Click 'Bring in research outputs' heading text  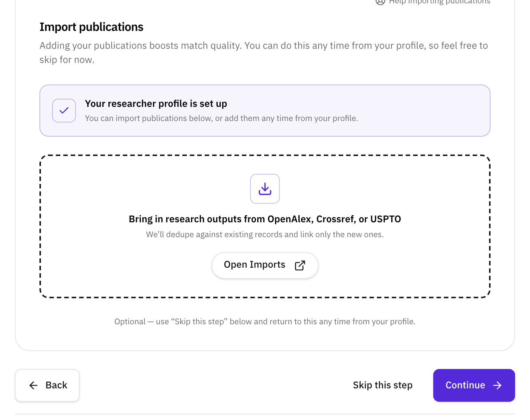tap(265, 219)
